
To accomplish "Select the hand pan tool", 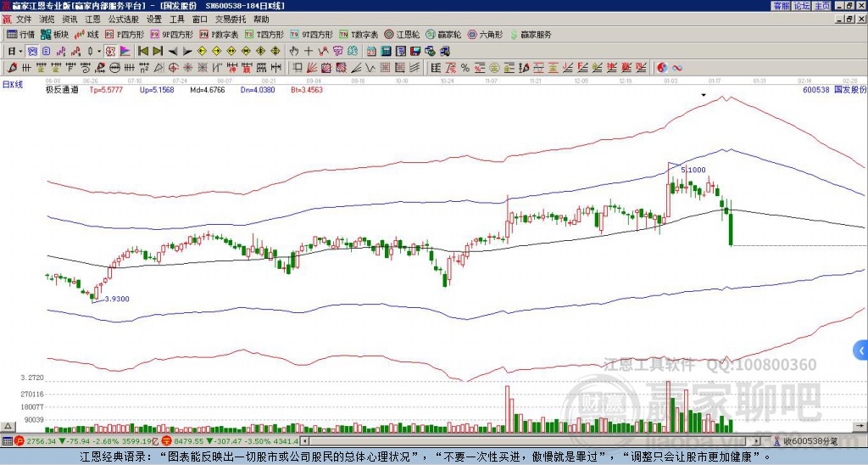I will [x=293, y=51].
